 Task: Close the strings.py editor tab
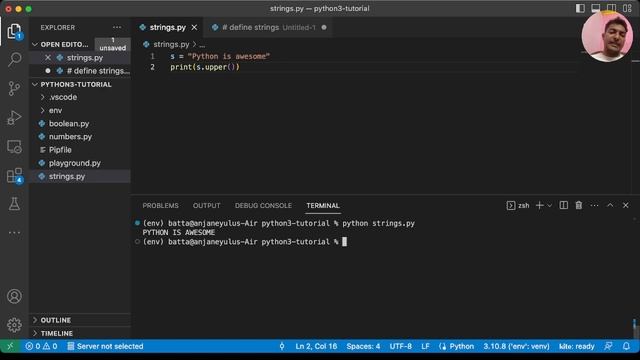pos(194,27)
